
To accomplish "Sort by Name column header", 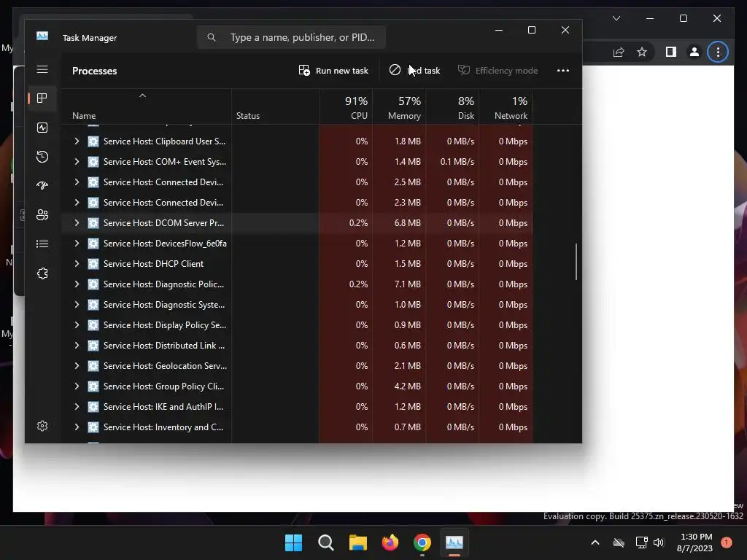I will [x=146, y=107].
